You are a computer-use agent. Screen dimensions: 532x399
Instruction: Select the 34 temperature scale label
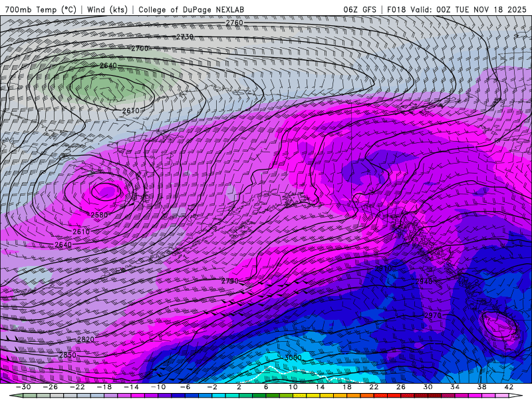click(x=455, y=387)
